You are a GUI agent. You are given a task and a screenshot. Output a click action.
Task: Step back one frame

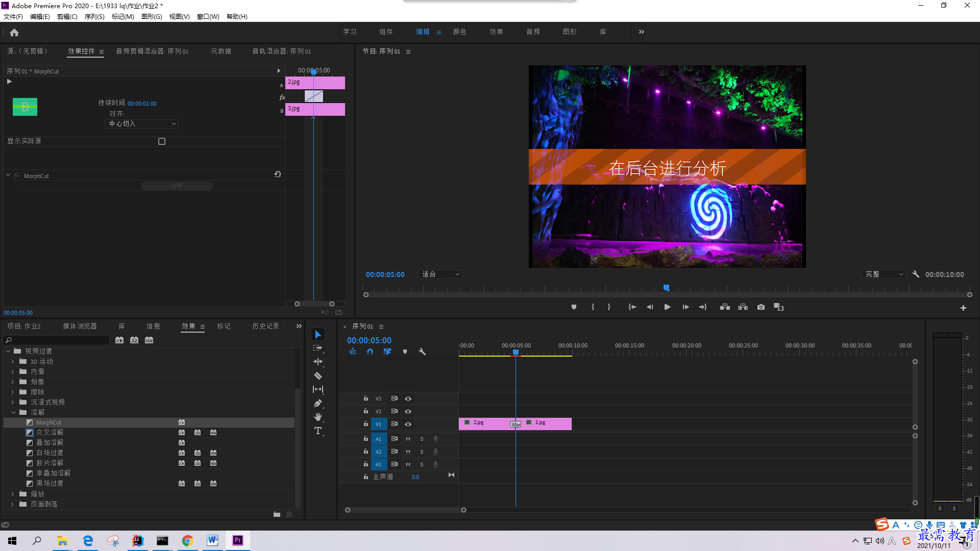(650, 307)
